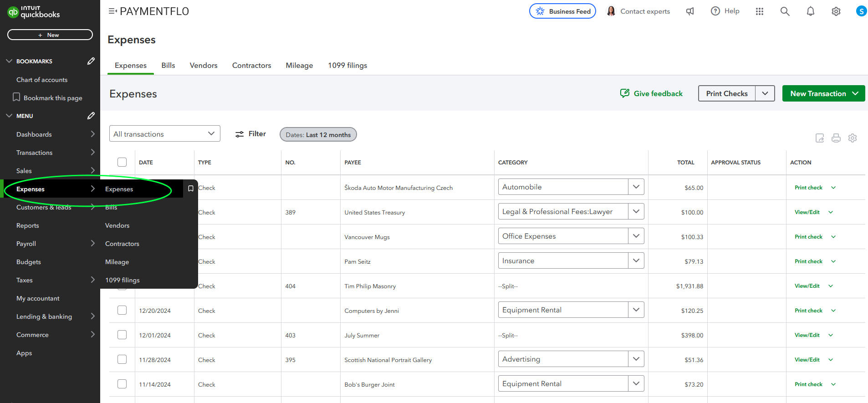The height and width of the screenshot is (403, 868).
Task: Check the Computers by Jenni row checkbox
Action: tap(122, 310)
